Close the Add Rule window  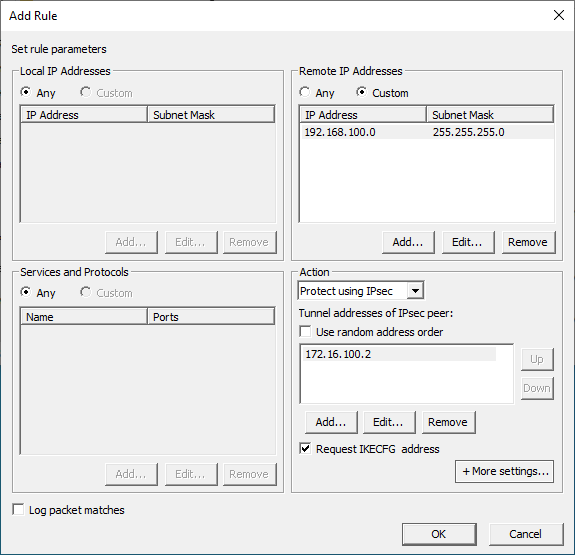pyautogui.click(x=558, y=15)
